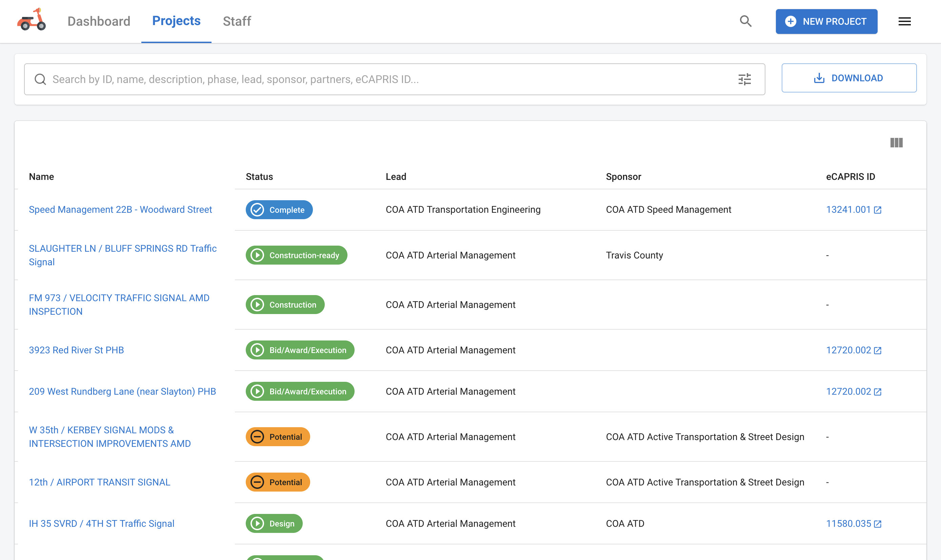Screen dimensions: 941x560
Task: Open eCAPRIS link 13241.001
Action: (x=854, y=210)
